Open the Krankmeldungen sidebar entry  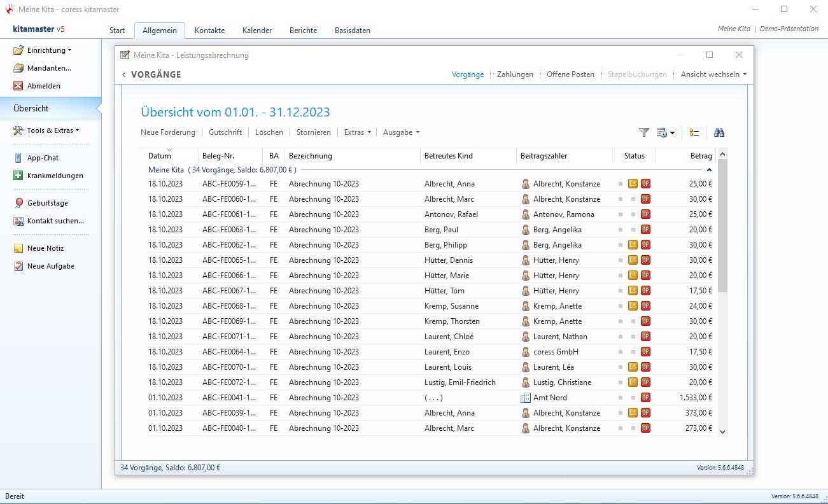55,176
